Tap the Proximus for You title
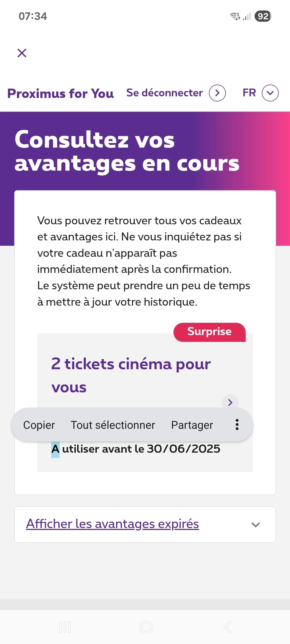Image resolution: width=290 pixels, height=644 pixels. [60, 94]
